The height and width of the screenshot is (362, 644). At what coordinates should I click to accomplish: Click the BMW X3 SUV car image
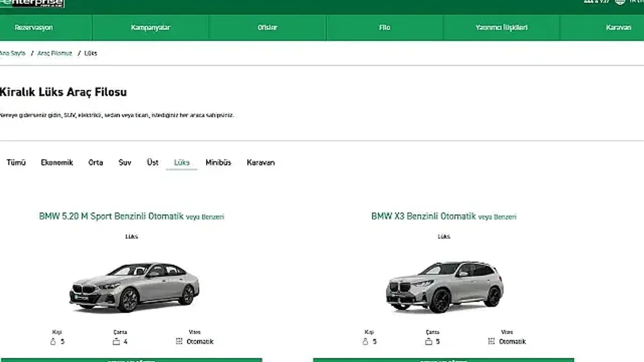click(444, 287)
